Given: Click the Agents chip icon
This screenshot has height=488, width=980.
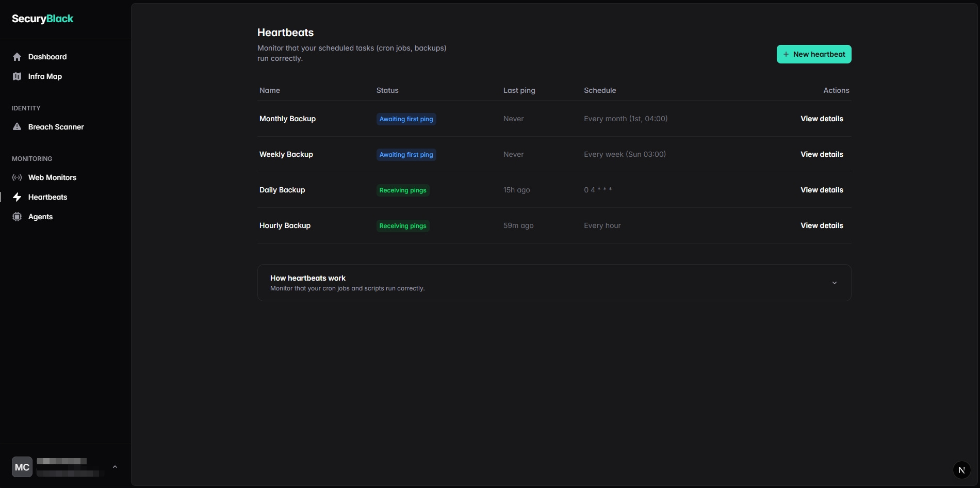Looking at the screenshot, I should coord(17,217).
